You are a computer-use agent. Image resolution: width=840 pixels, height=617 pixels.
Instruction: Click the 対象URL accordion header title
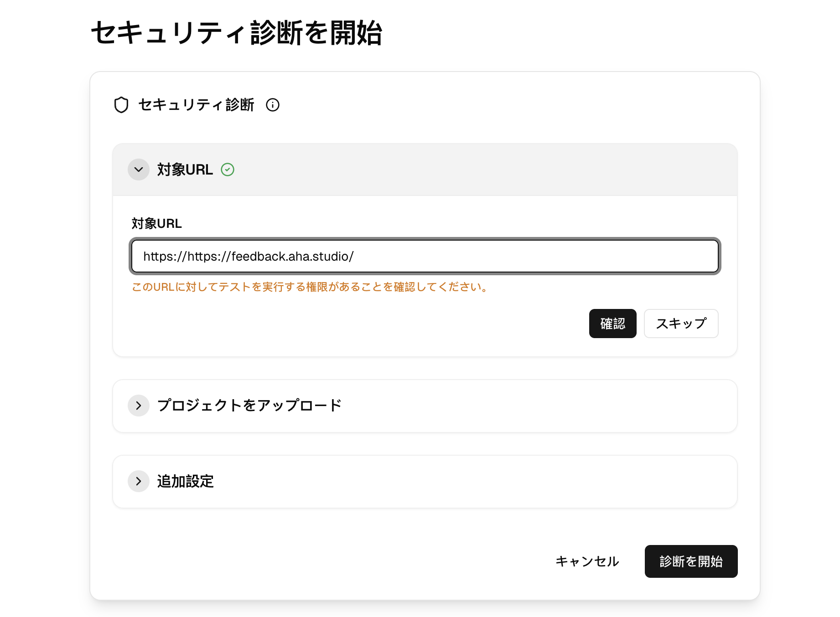185,170
